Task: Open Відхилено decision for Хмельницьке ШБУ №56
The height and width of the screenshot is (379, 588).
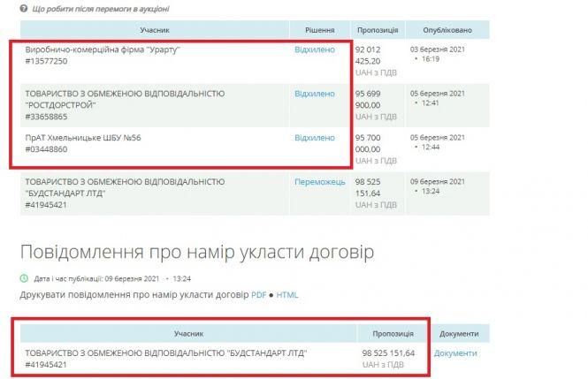Action: (x=315, y=138)
